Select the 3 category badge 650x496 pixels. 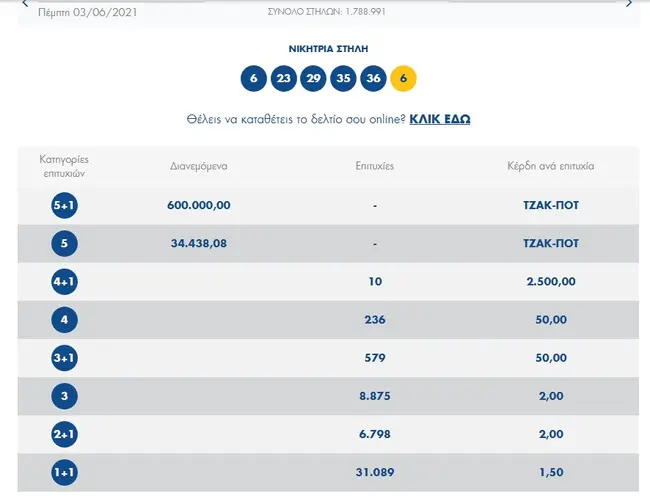pos(65,396)
